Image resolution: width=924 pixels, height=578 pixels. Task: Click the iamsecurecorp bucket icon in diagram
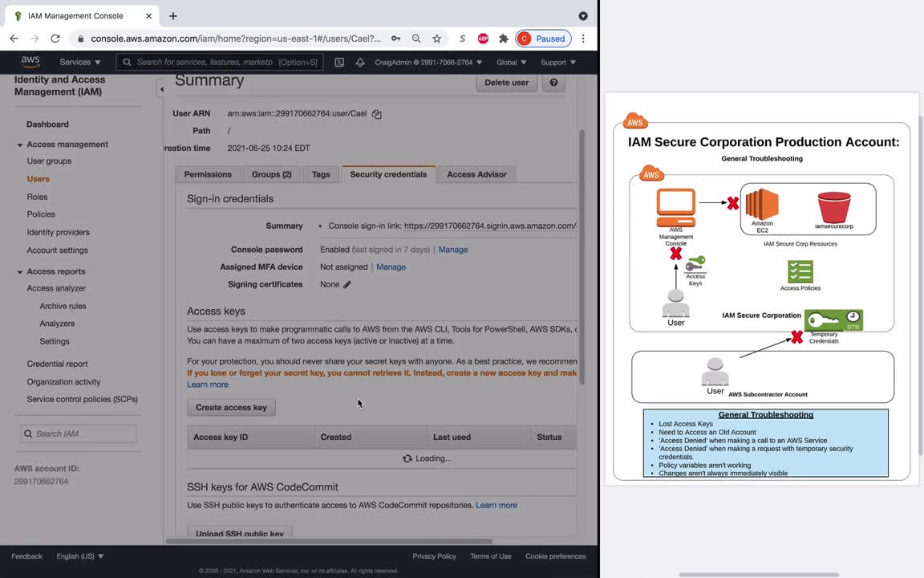click(x=834, y=207)
